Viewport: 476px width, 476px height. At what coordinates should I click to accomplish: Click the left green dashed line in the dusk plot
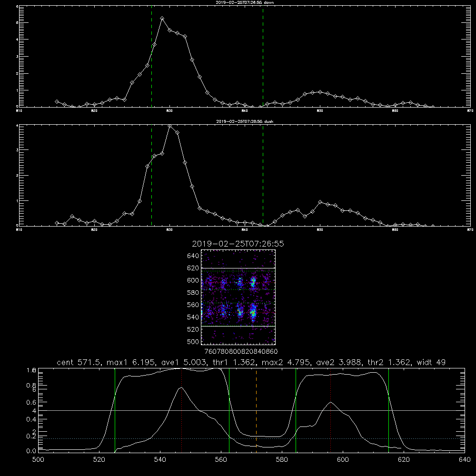151,175
